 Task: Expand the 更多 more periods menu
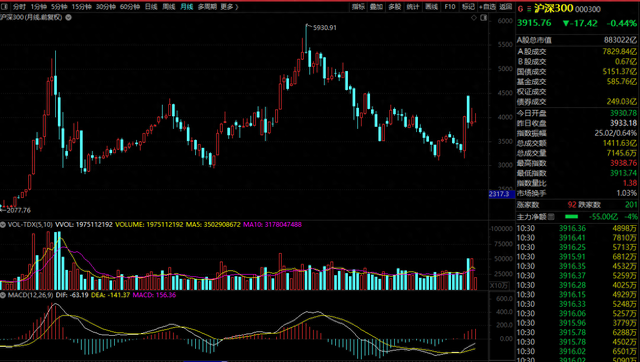pos(229,7)
